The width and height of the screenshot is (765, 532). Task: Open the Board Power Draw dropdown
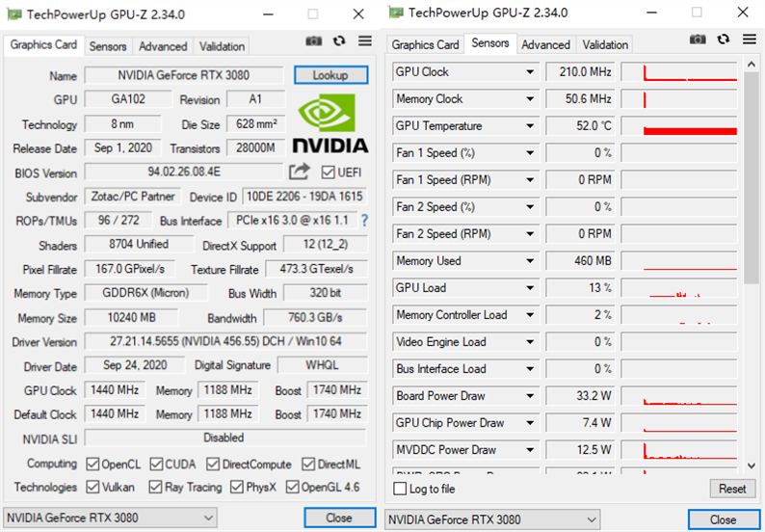coord(529,396)
